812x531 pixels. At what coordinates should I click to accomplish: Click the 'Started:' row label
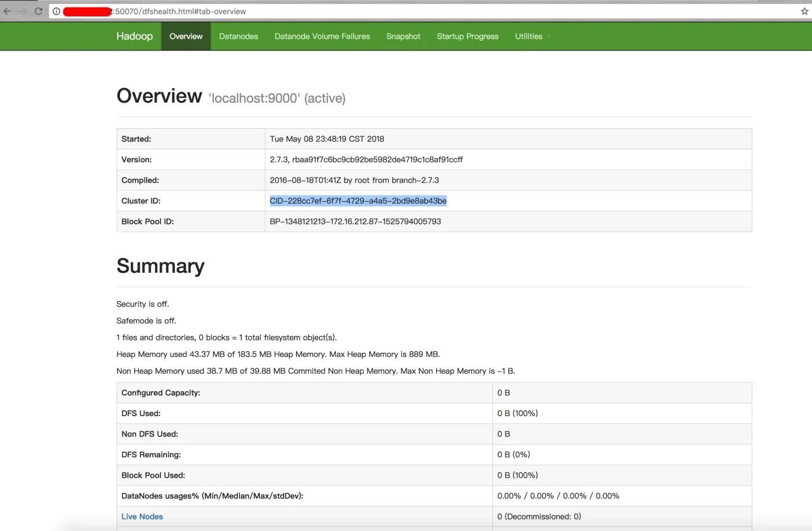click(x=136, y=139)
